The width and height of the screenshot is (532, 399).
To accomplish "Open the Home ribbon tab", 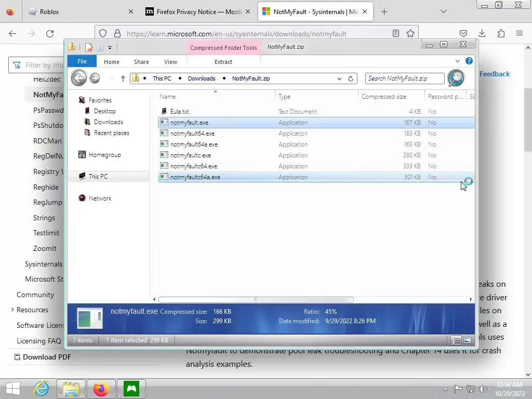I will pyautogui.click(x=112, y=62).
